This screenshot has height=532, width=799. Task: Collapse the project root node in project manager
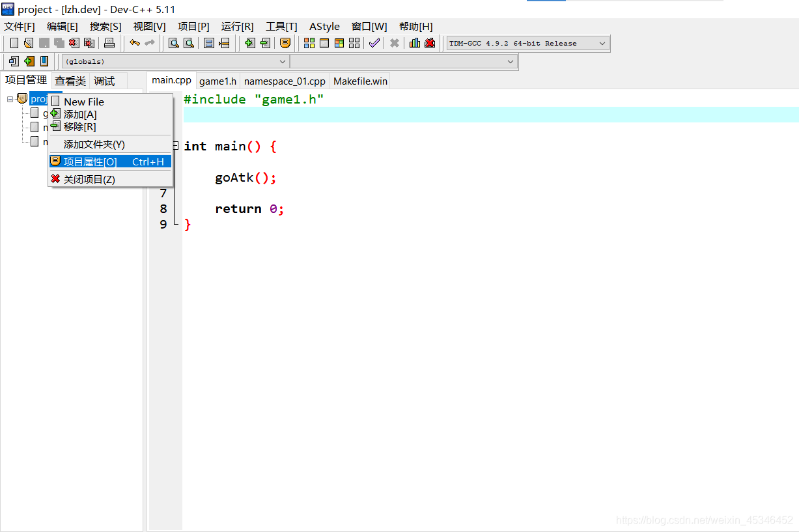pyautogui.click(x=10, y=98)
